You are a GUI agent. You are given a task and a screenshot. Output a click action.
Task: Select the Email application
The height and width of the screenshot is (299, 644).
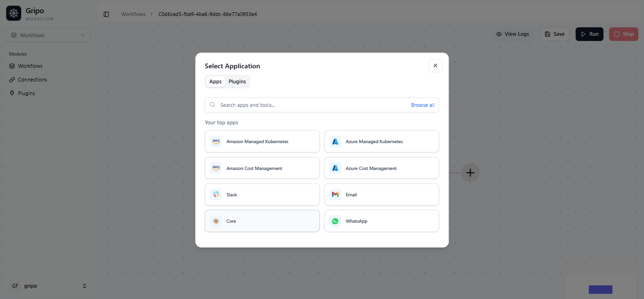click(381, 194)
